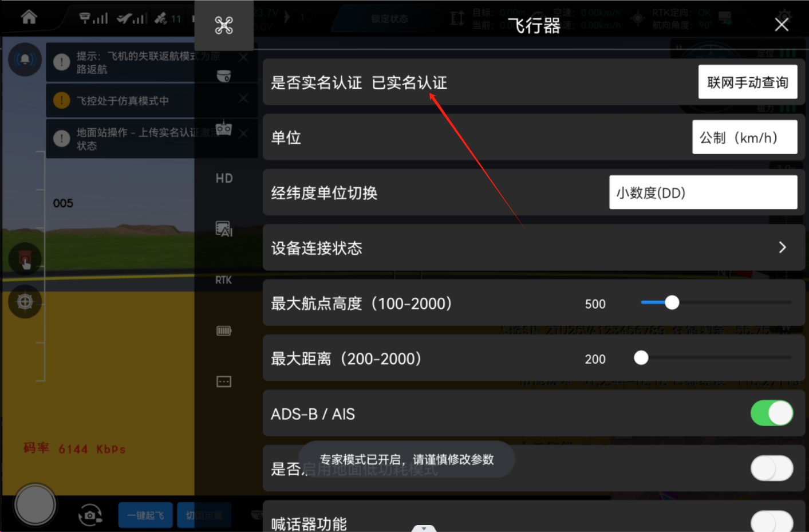The width and height of the screenshot is (809, 532).
Task: Click the 已实名认证 status text
Action: 409,82
